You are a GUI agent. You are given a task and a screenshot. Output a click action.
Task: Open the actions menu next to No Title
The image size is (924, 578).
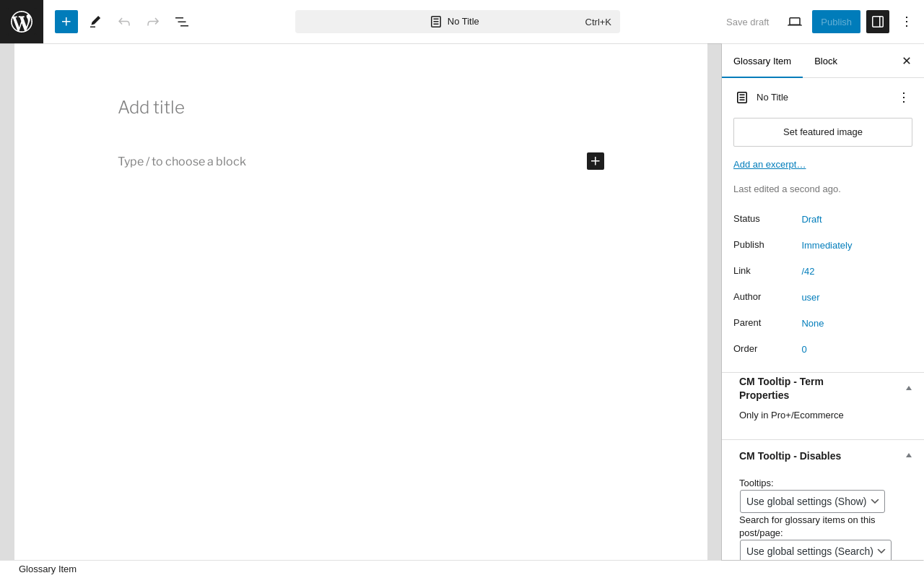904,98
